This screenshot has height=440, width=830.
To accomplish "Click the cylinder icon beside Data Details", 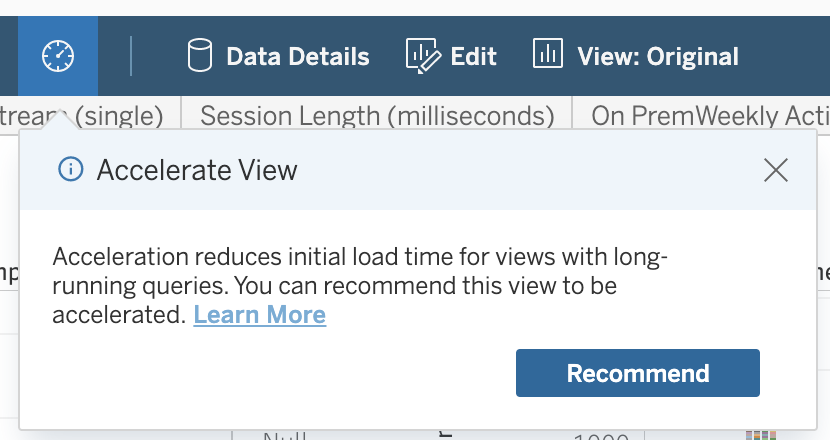I will [200, 56].
